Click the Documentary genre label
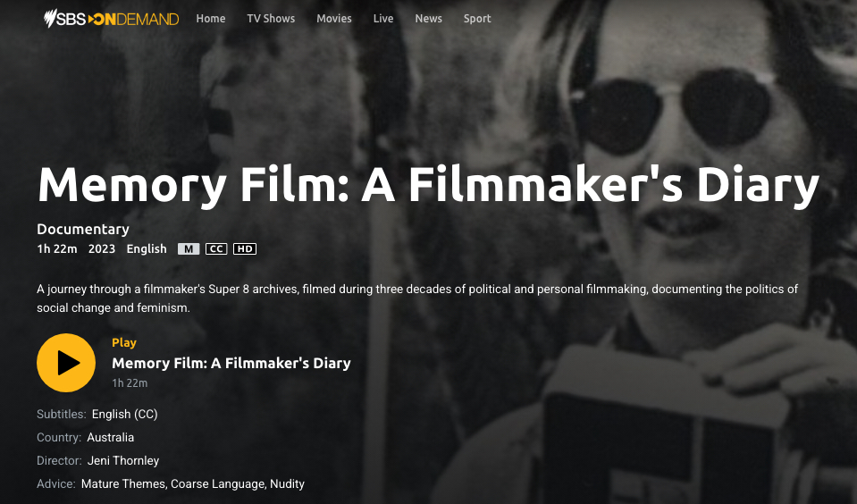 click(83, 229)
